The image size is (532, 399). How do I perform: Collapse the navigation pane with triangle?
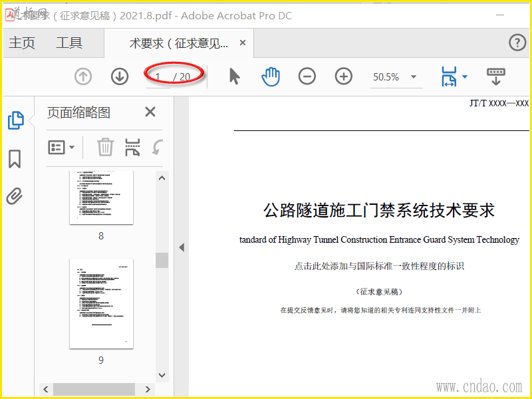[x=182, y=247]
